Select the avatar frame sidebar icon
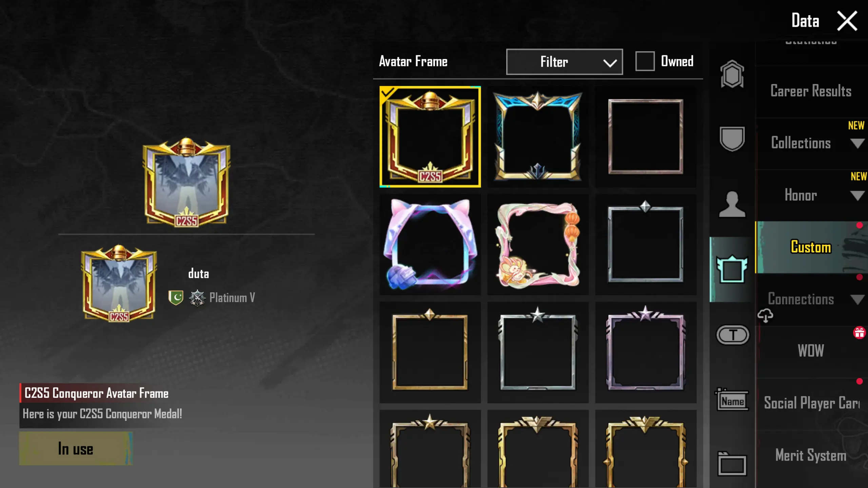The height and width of the screenshot is (488, 868). [732, 269]
